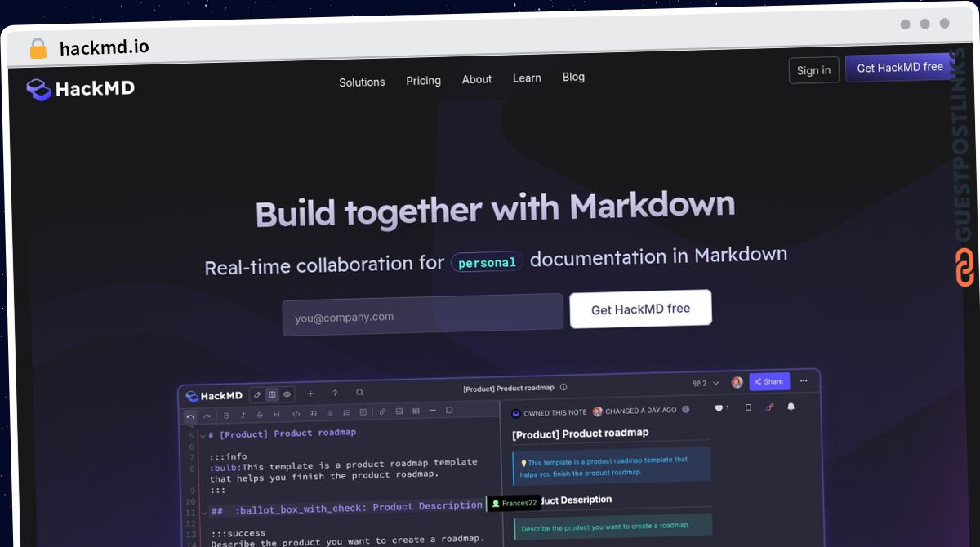Expand the online users count dropdown

click(706, 383)
